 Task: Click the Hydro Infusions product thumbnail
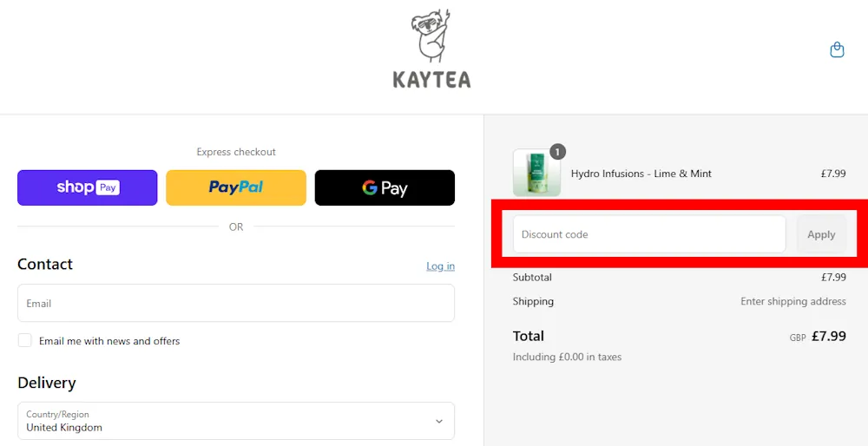click(536, 174)
